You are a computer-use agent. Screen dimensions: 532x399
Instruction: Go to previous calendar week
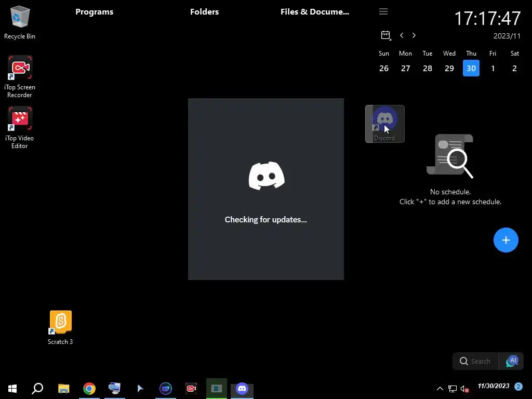pyautogui.click(x=402, y=35)
